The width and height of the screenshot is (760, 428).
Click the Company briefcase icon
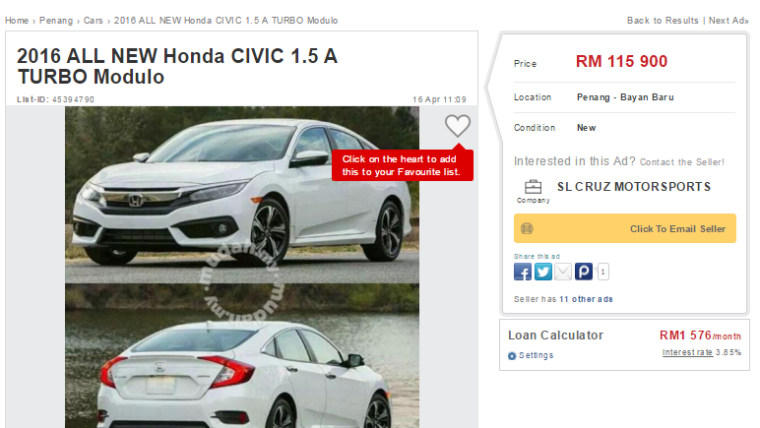533,187
